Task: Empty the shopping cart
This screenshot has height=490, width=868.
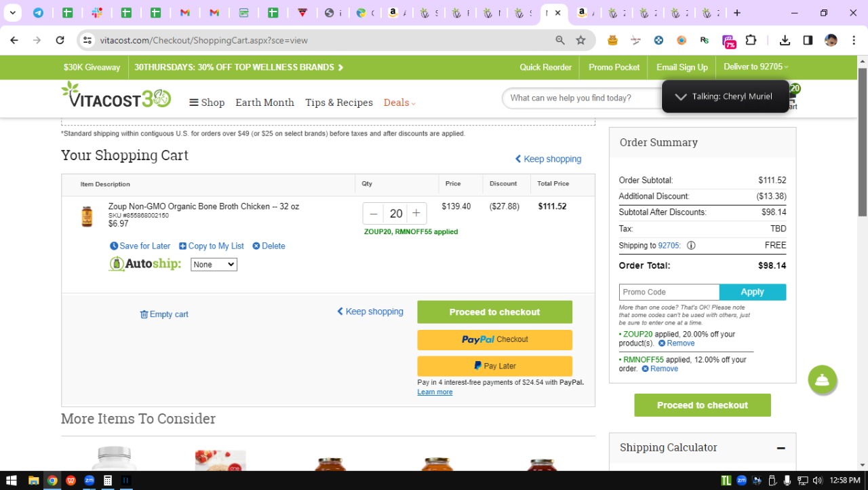Action: click(x=164, y=314)
